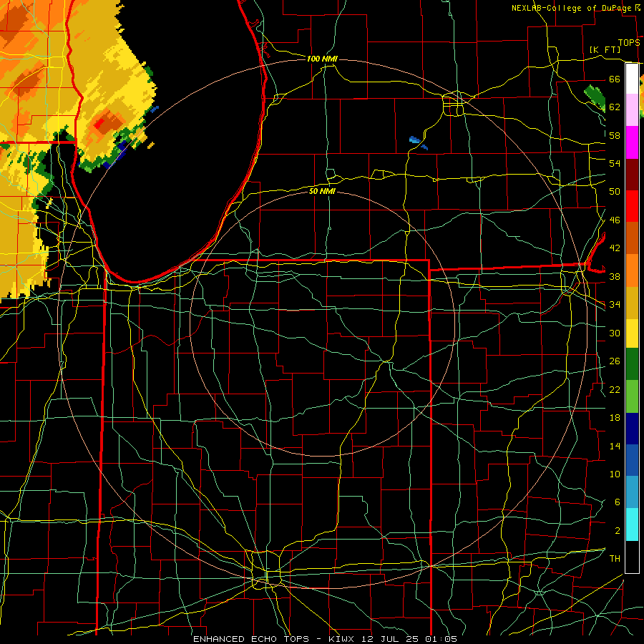This screenshot has height=644, width=644.
Task: Click the TH threshold label on the legend
Action: click(615, 559)
